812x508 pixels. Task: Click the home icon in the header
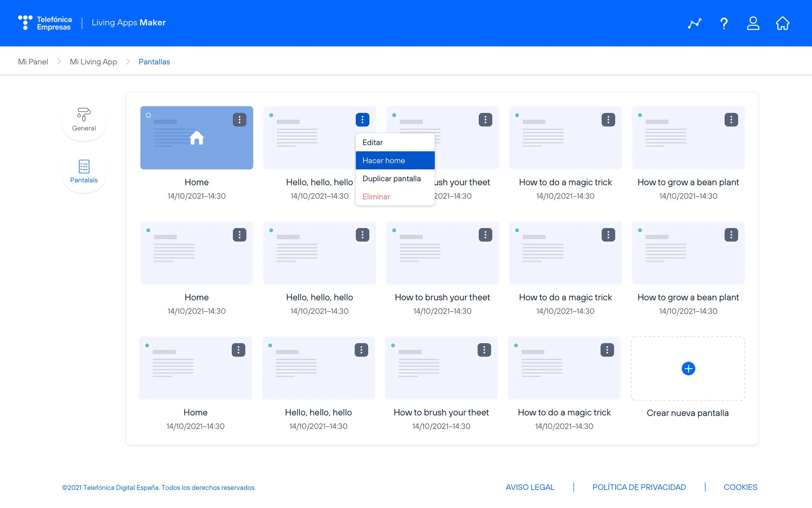[x=782, y=23]
